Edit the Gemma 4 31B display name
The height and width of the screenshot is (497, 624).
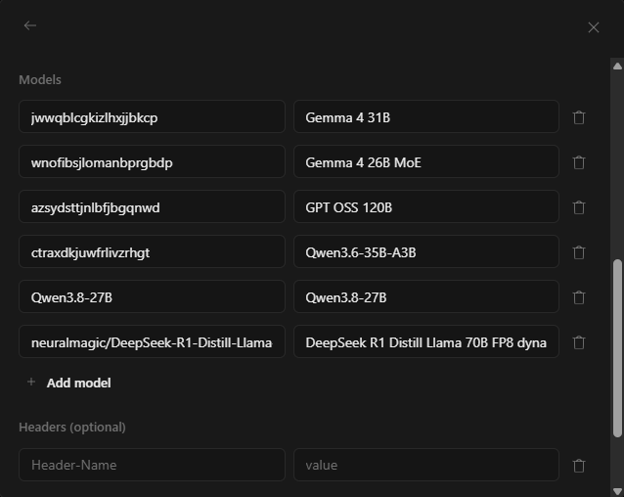click(426, 117)
